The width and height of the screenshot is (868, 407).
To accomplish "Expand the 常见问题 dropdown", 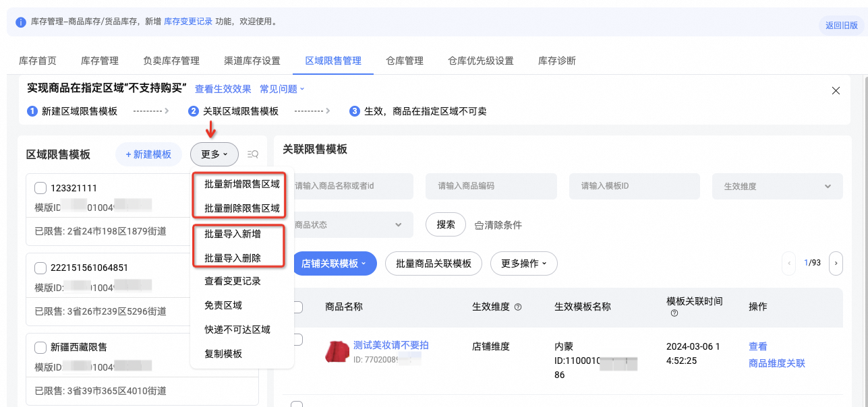I will [282, 89].
